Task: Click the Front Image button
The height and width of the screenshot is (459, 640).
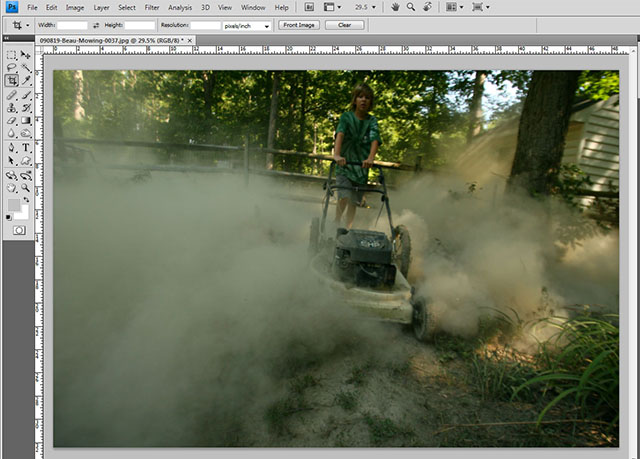Action: tap(299, 25)
